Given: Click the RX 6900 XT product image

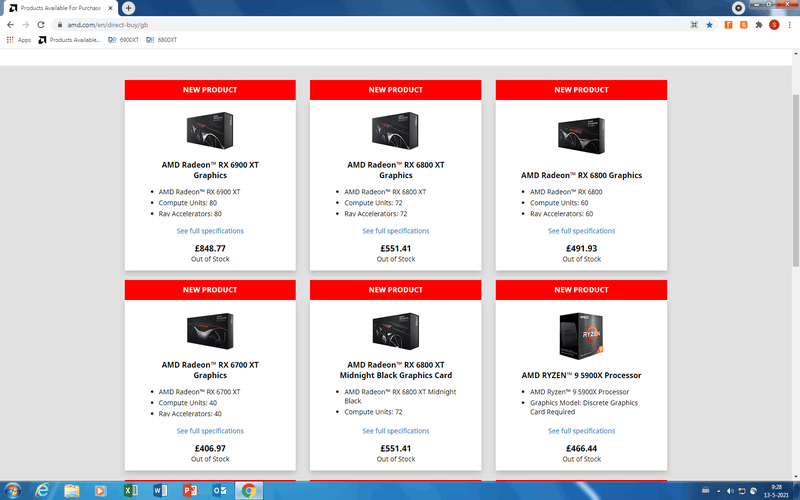Looking at the screenshot, I should (210, 131).
